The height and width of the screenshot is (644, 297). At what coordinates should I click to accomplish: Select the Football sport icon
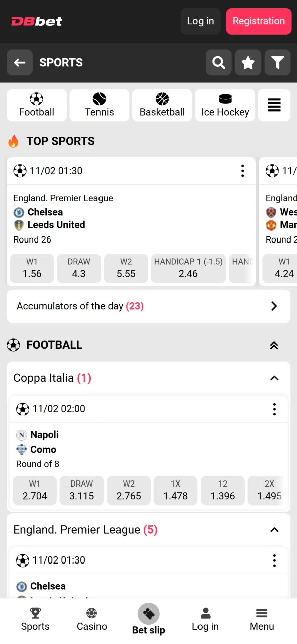(x=36, y=105)
